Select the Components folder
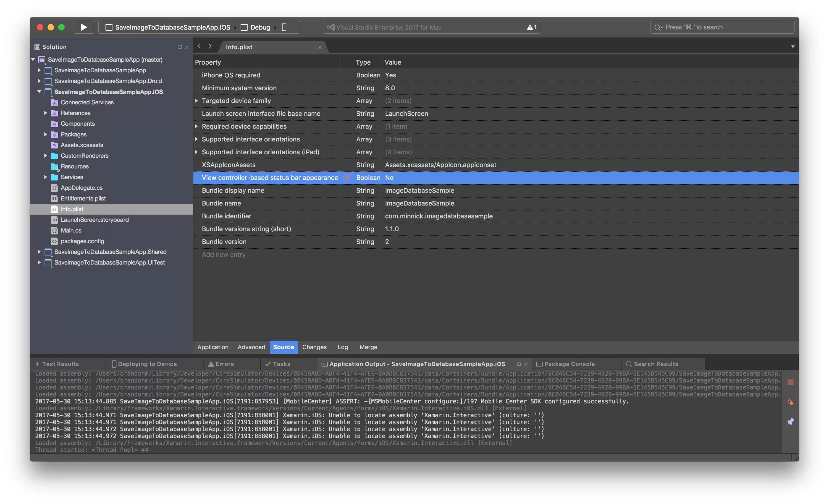 tap(78, 124)
